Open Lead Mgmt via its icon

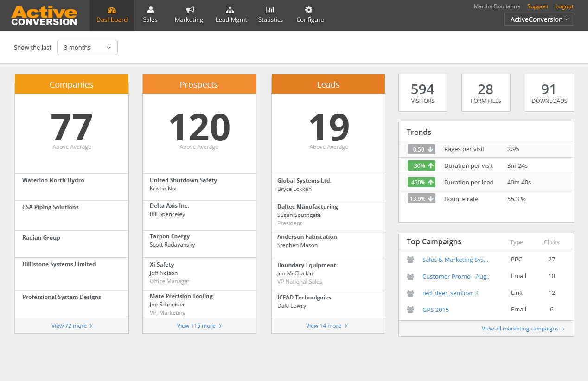point(231,10)
